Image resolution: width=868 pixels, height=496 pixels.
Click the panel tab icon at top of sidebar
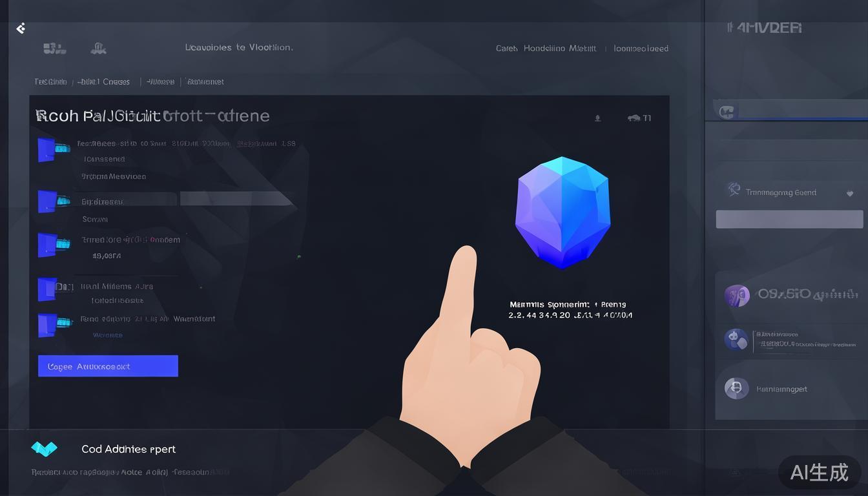point(727,111)
